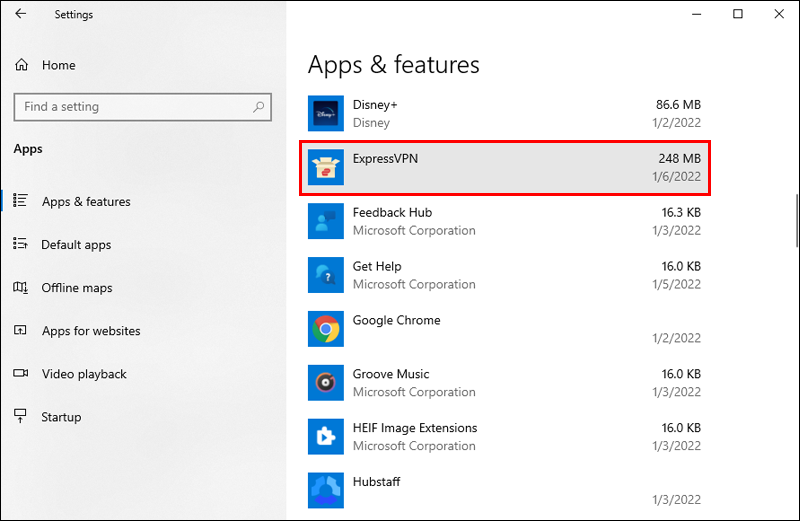Select Apps & features in sidebar
This screenshot has height=521, width=800.
click(86, 202)
